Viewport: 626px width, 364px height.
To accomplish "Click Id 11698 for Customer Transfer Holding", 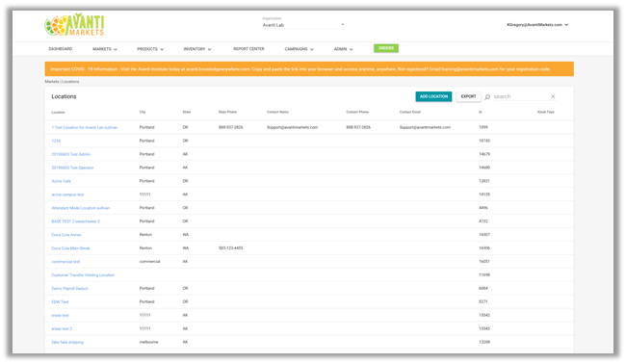I will point(484,275).
